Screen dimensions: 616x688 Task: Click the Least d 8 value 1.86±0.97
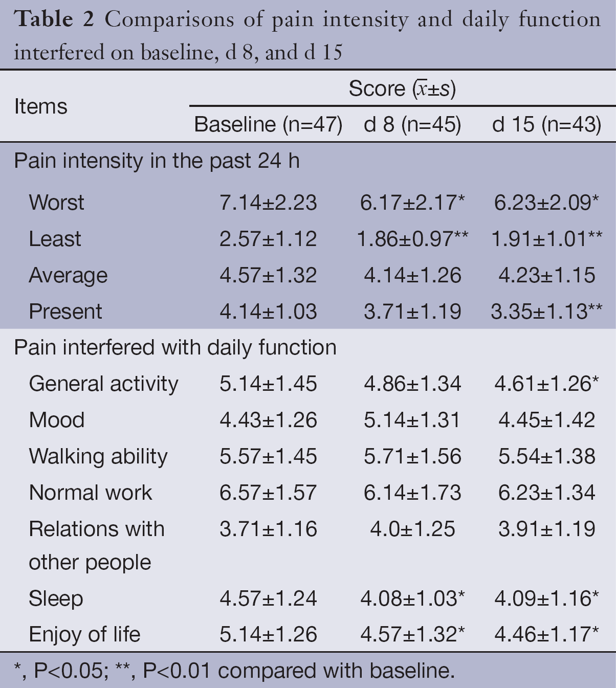(412, 239)
